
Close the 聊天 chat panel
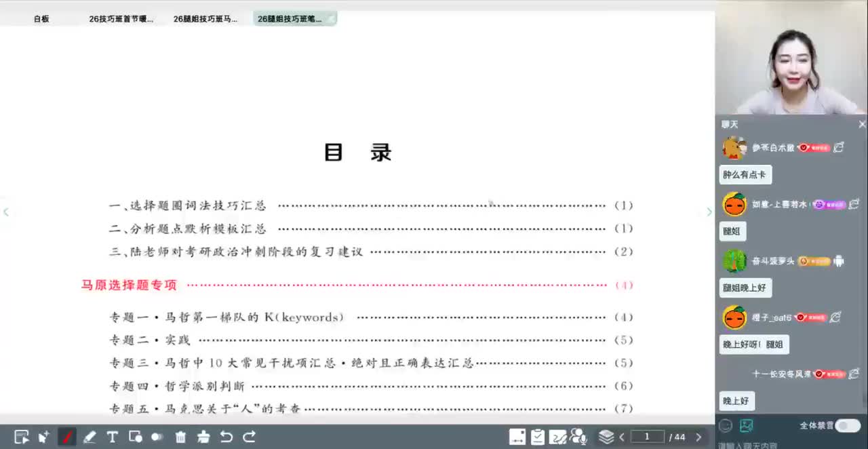(862, 124)
